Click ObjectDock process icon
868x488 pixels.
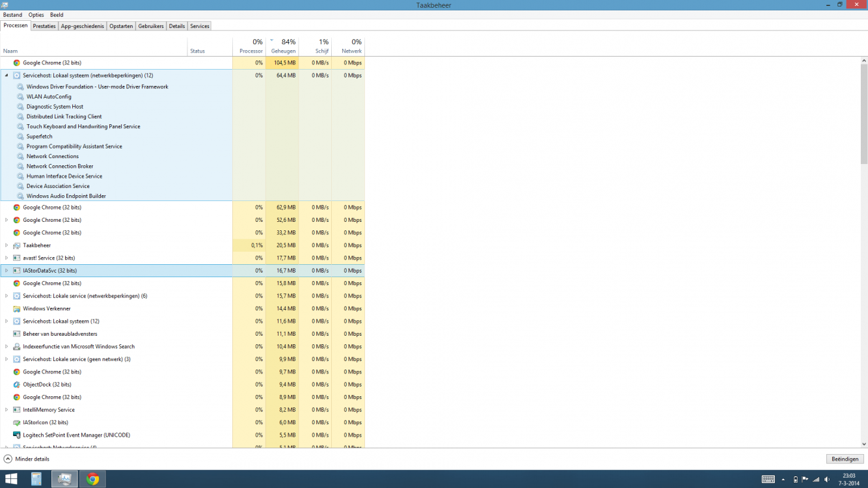(x=17, y=385)
